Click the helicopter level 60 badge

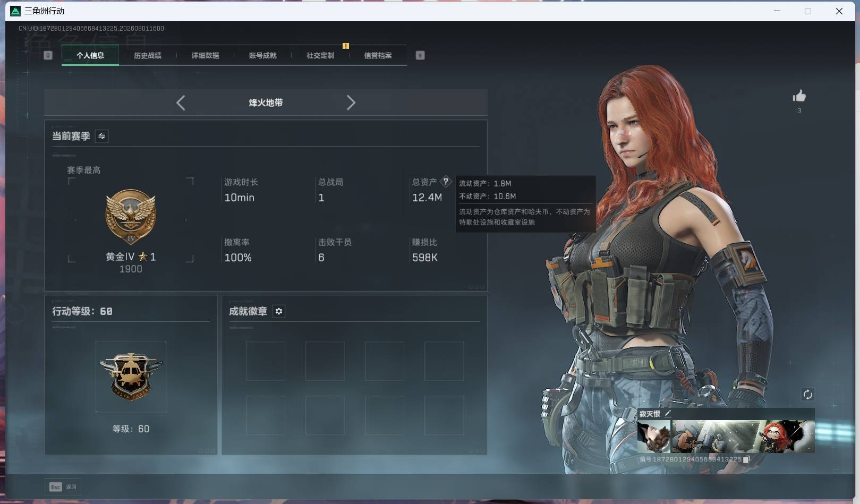click(x=131, y=377)
